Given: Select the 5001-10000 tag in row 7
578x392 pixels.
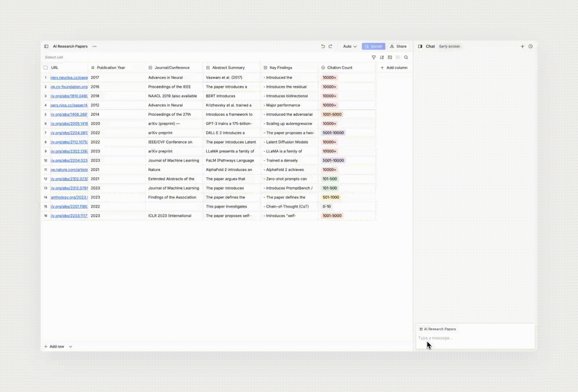Looking at the screenshot, I should pyautogui.click(x=333, y=133).
